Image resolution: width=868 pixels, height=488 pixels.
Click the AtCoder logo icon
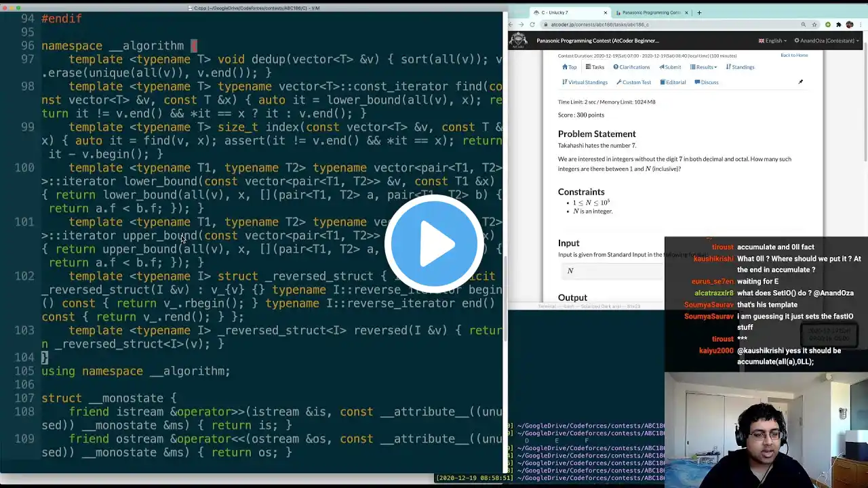(518, 40)
